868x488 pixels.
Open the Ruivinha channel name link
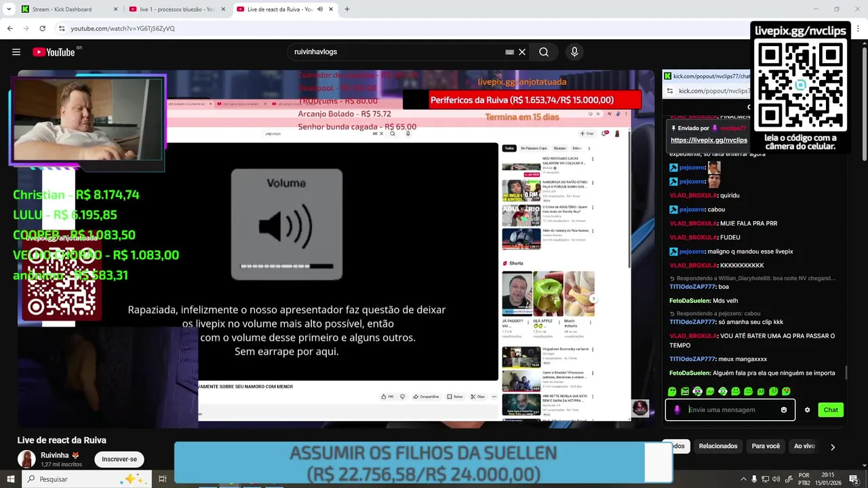pos(55,455)
